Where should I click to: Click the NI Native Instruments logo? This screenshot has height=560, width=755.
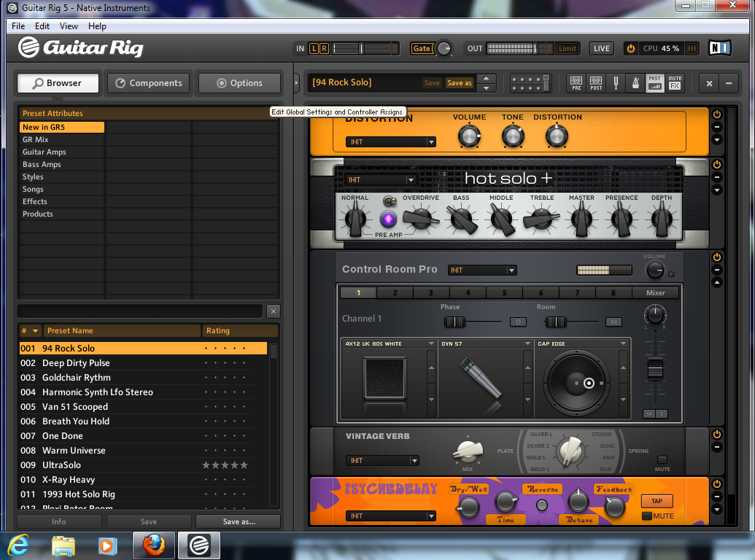(x=720, y=48)
